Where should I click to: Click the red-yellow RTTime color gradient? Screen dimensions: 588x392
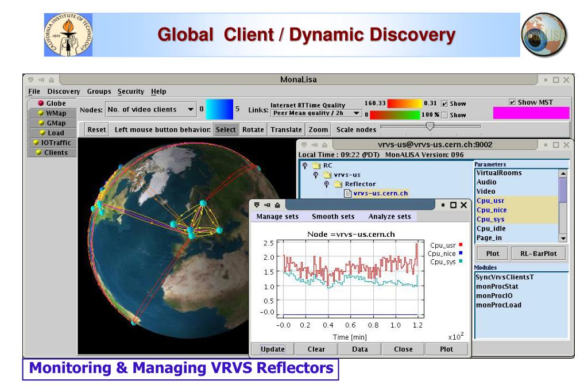point(404,103)
